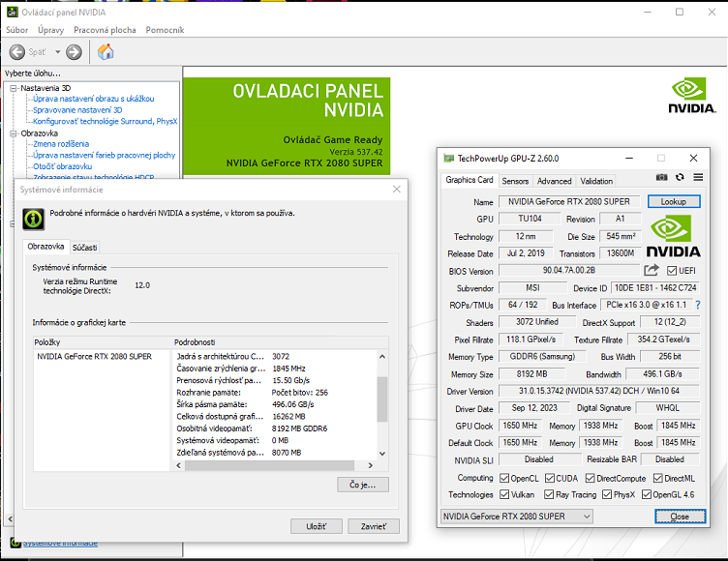Click the back arrow navigation icon
The height and width of the screenshot is (561, 728).
17,51
